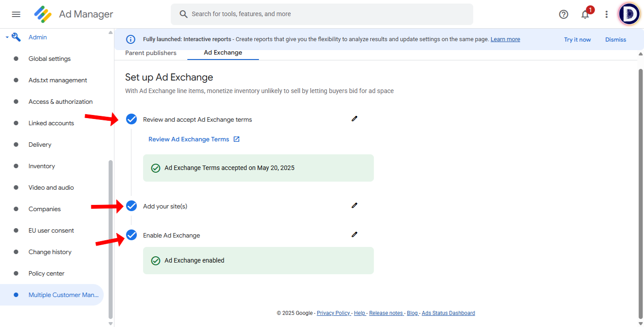
Task: Edit the Add your site(s) step
Action: coord(355,205)
